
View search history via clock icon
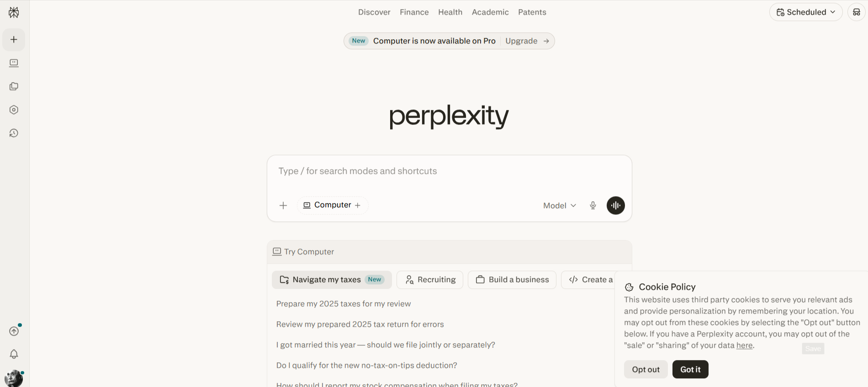[14, 133]
